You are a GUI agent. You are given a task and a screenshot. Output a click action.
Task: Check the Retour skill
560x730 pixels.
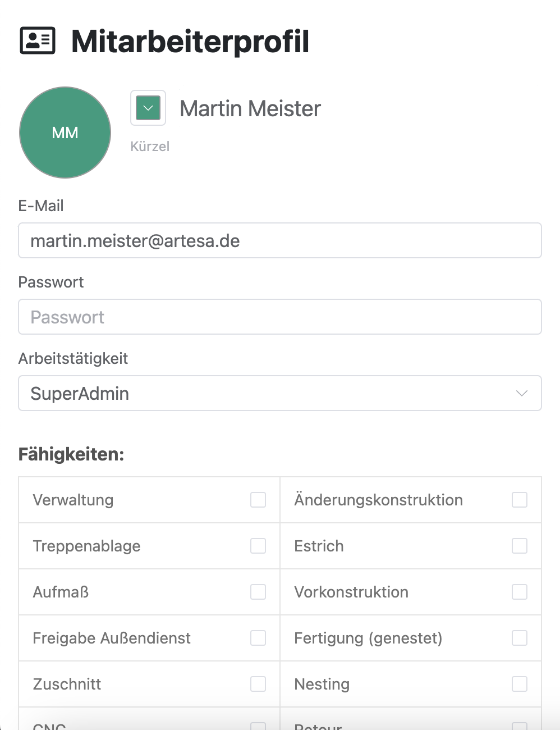point(520,726)
